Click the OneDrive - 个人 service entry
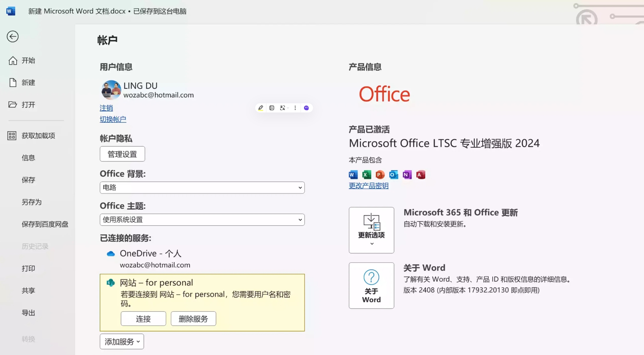 [151, 253]
